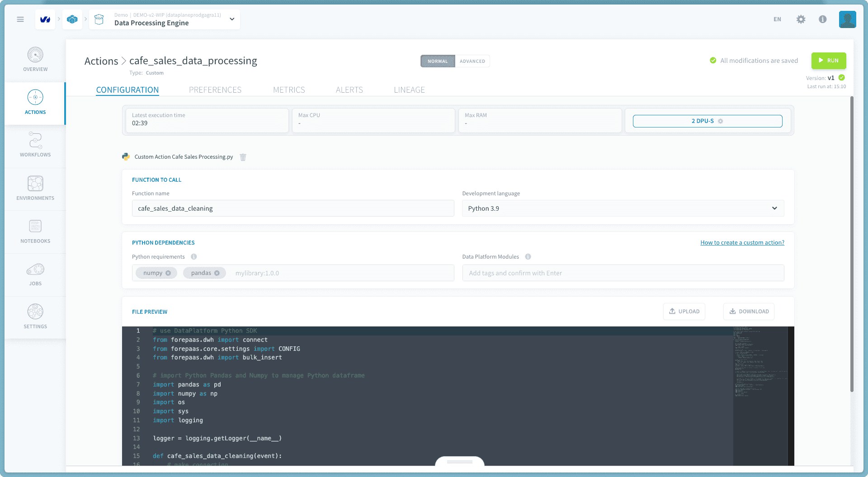
Task: Navigate back to Actions breadcrumb
Action: point(101,61)
